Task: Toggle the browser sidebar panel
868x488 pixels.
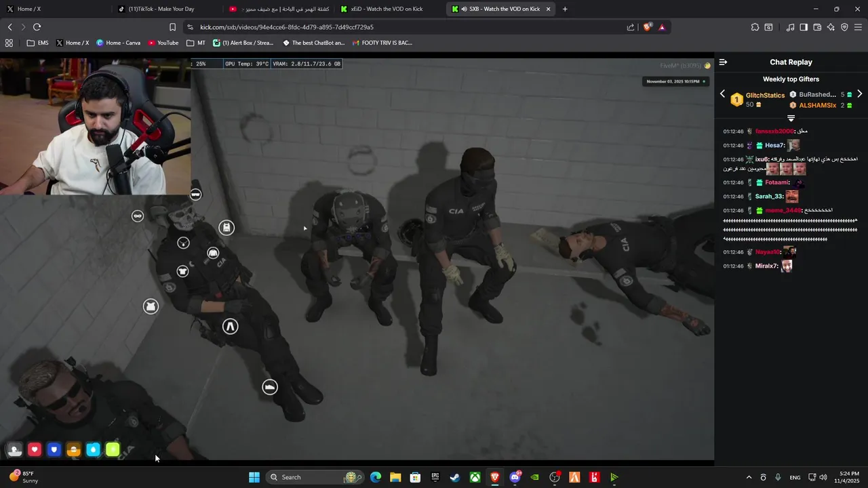Action: [804, 27]
